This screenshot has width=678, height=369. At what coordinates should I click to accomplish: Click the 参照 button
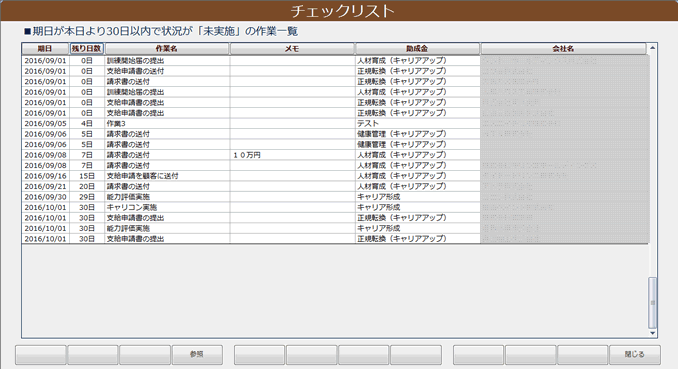click(x=197, y=355)
